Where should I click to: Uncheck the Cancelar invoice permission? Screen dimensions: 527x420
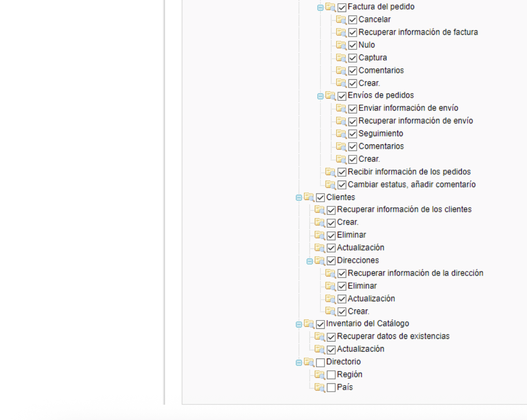[353, 20]
